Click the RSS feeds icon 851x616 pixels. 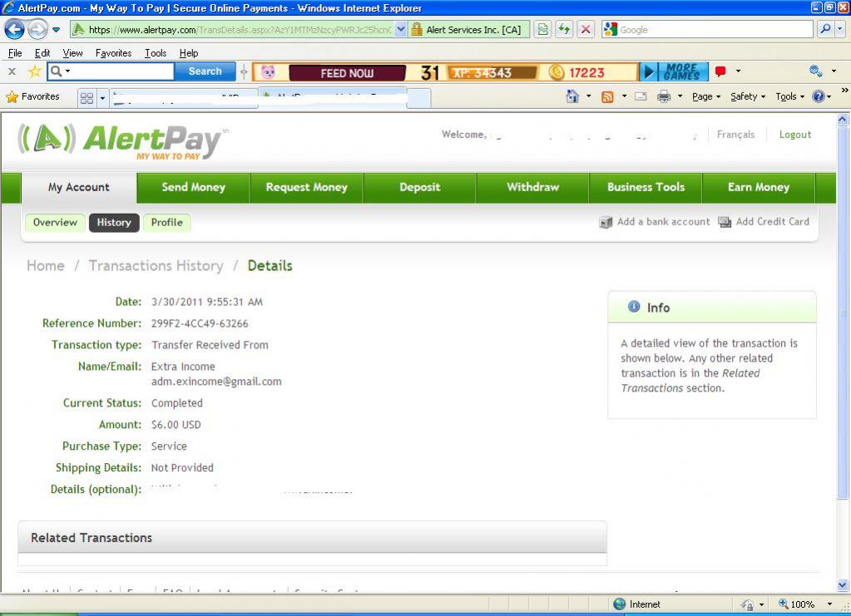click(607, 96)
